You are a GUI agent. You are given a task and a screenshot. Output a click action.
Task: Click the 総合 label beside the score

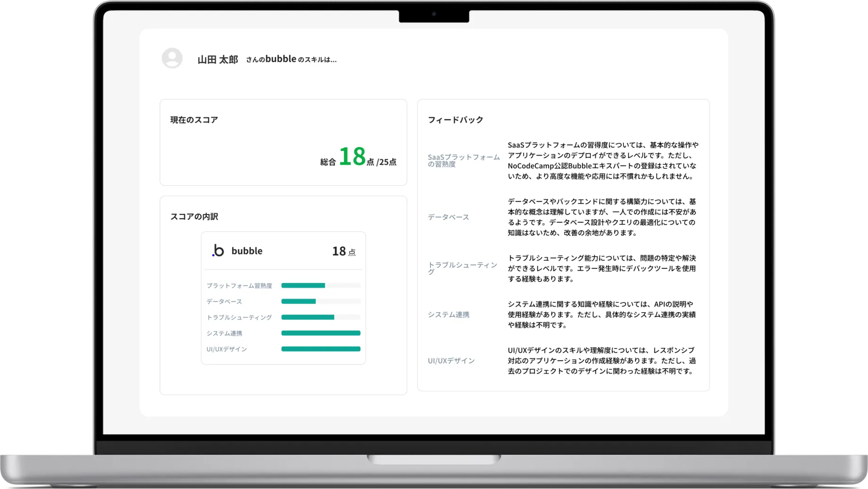[328, 162]
